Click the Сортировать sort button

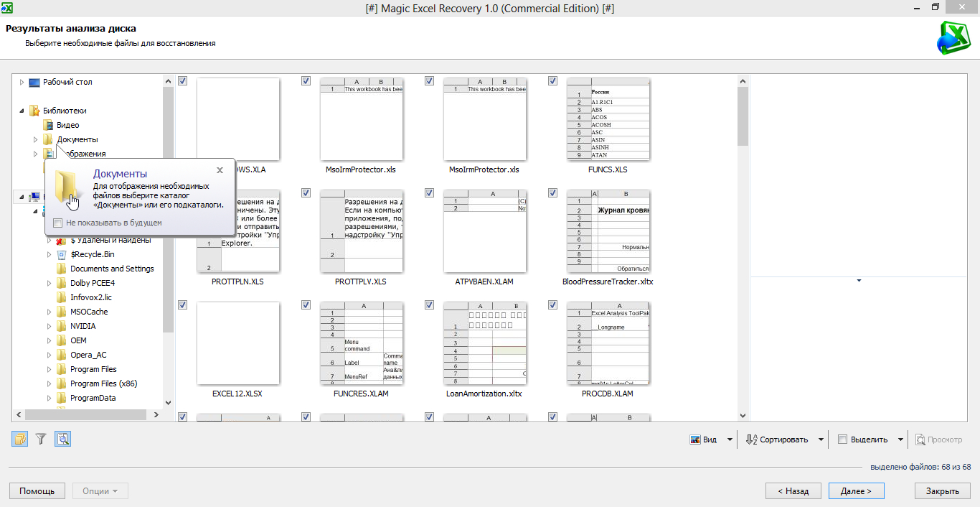(x=777, y=439)
